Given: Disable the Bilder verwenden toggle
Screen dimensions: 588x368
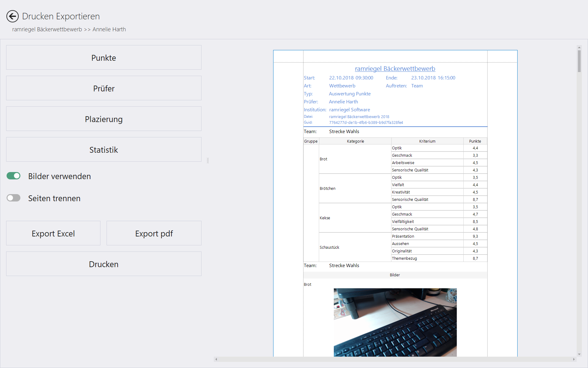Looking at the screenshot, I should click(13, 176).
